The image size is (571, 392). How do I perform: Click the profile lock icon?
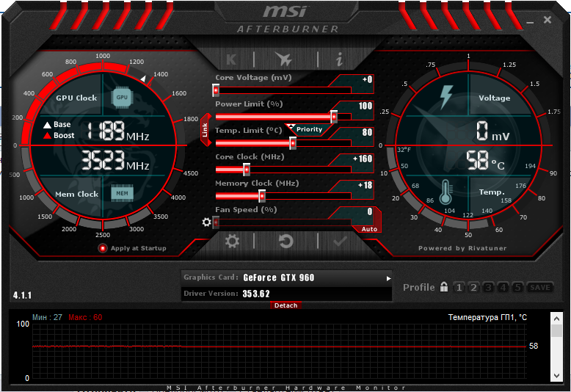[x=444, y=287]
